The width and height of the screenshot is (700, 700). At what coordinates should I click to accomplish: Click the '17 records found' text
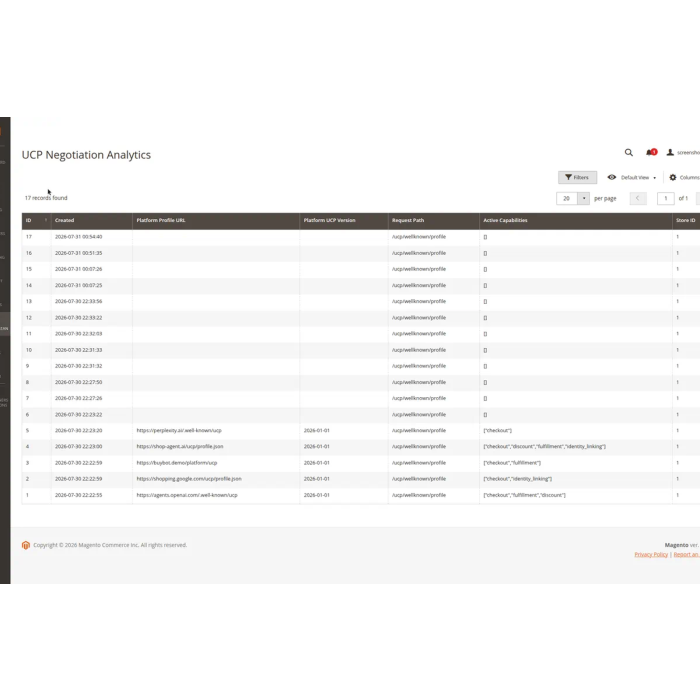coord(46,198)
